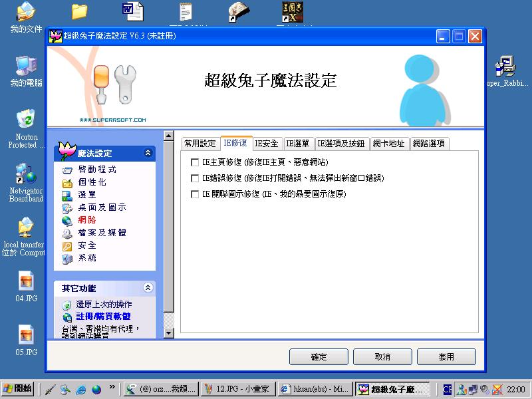The width and height of the screenshot is (532, 399).
Task: Select the 04.JPG desktop file
Action: tap(26, 287)
